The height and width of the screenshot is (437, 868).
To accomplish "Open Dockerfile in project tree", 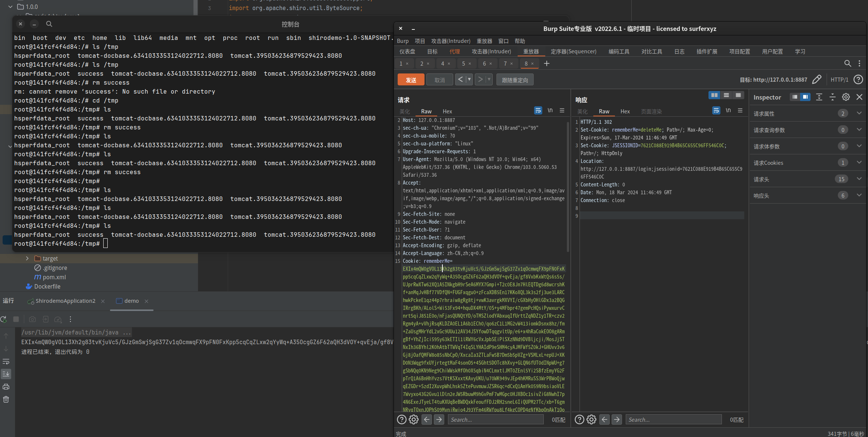I will tap(47, 286).
